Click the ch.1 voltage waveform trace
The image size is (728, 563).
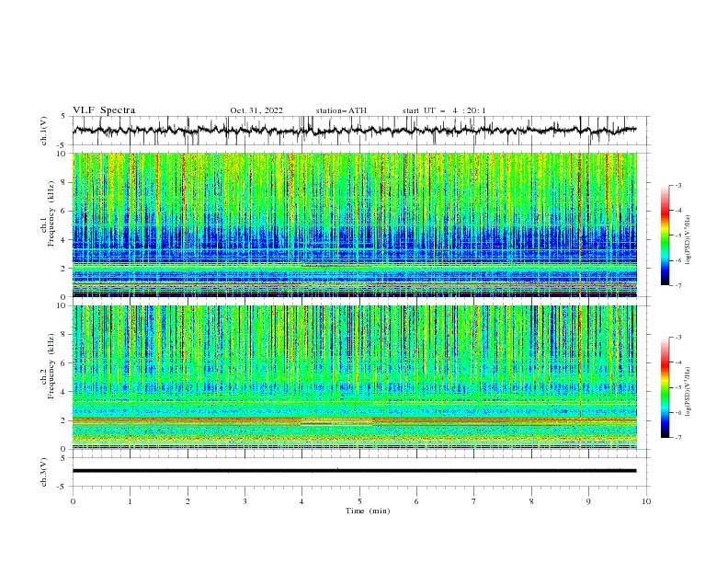click(x=354, y=131)
